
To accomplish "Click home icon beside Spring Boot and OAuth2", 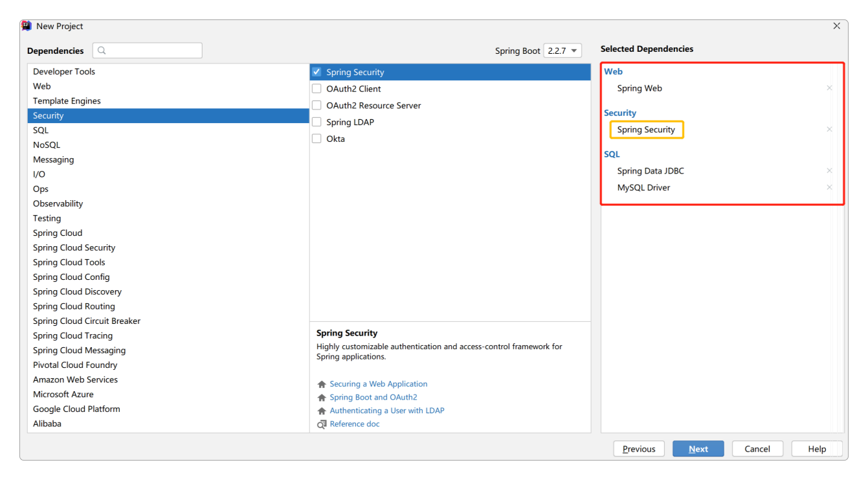I will 322,398.
